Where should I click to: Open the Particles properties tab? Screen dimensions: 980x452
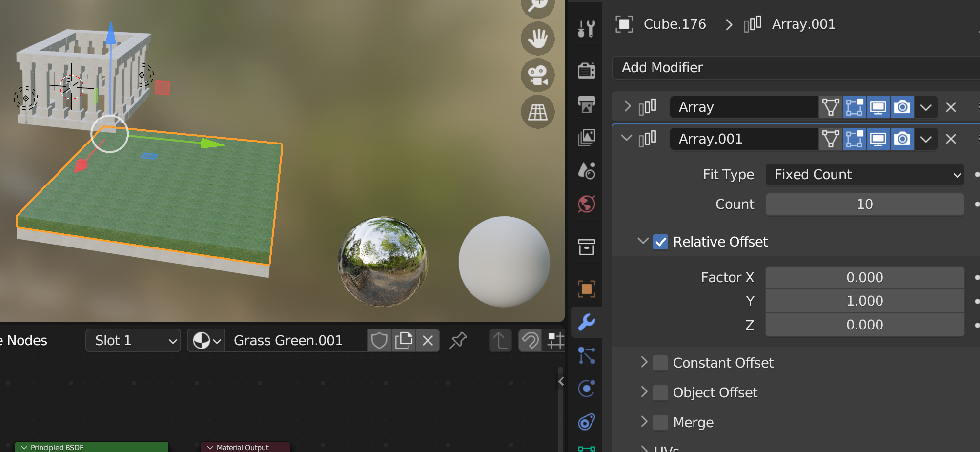(586, 355)
